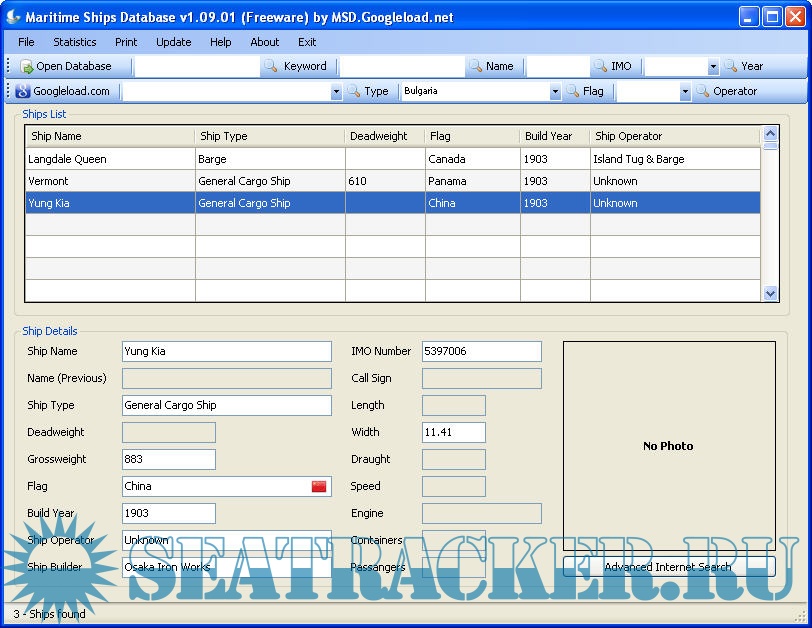Run the IMO number search
This screenshot has height=628, width=812.
tap(612, 66)
